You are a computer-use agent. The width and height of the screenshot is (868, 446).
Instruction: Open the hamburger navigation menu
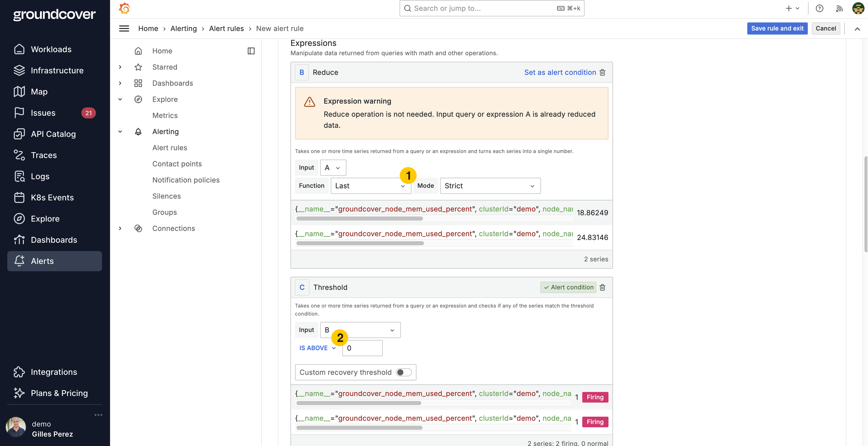point(124,29)
